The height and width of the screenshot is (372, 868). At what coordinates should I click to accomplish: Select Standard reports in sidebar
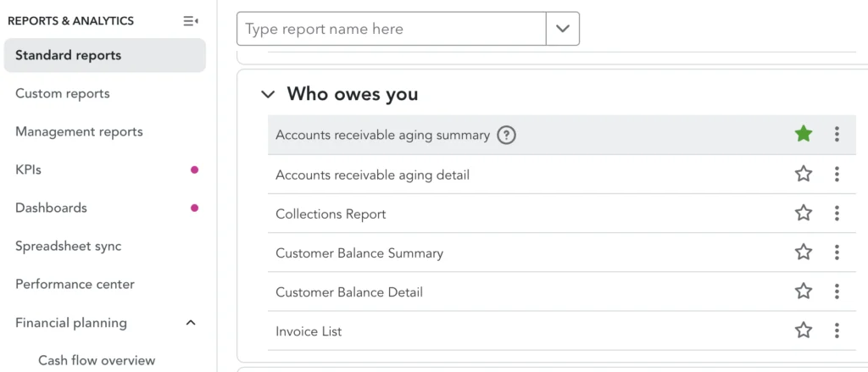(x=104, y=55)
